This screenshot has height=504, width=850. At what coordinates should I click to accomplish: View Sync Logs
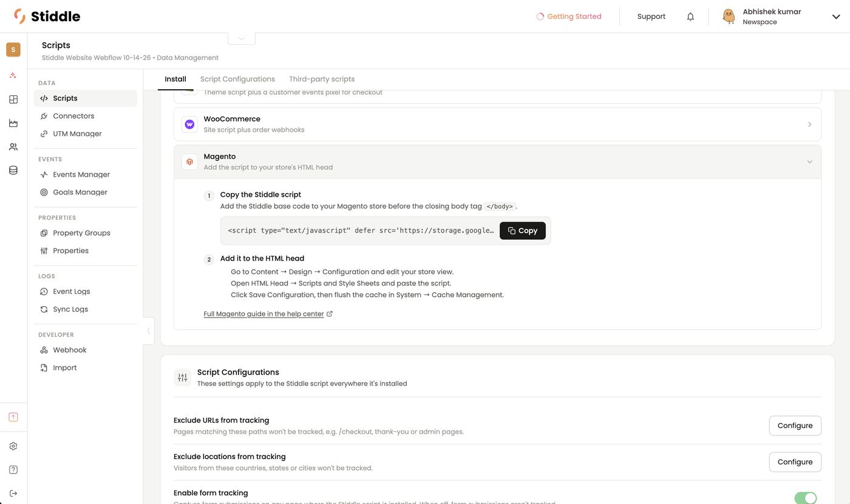point(86,309)
